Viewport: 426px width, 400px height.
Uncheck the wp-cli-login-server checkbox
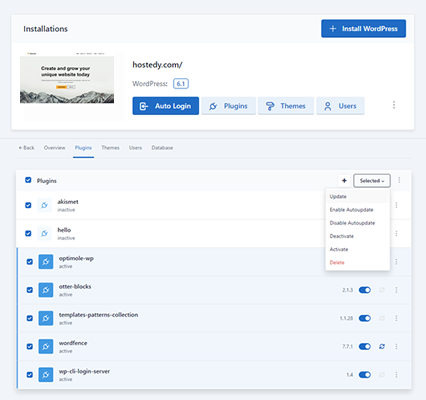(30, 375)
